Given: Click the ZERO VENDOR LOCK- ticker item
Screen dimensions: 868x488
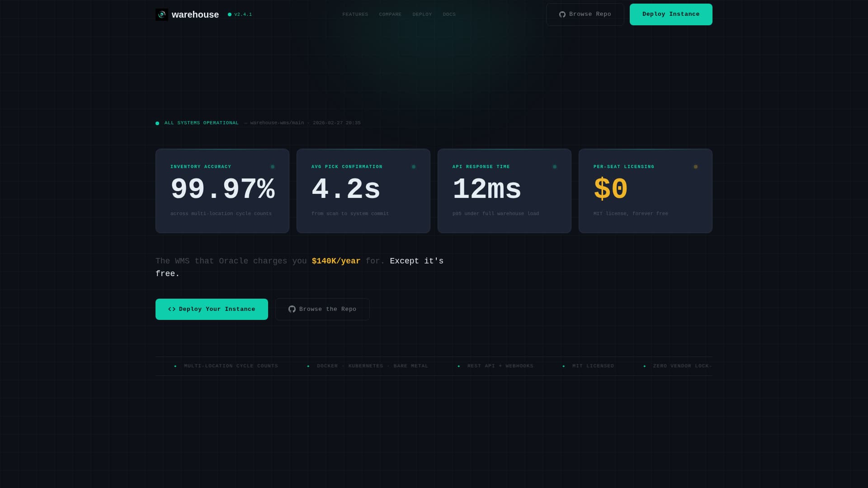Looking at the screenshot, I should pos(683,366).
